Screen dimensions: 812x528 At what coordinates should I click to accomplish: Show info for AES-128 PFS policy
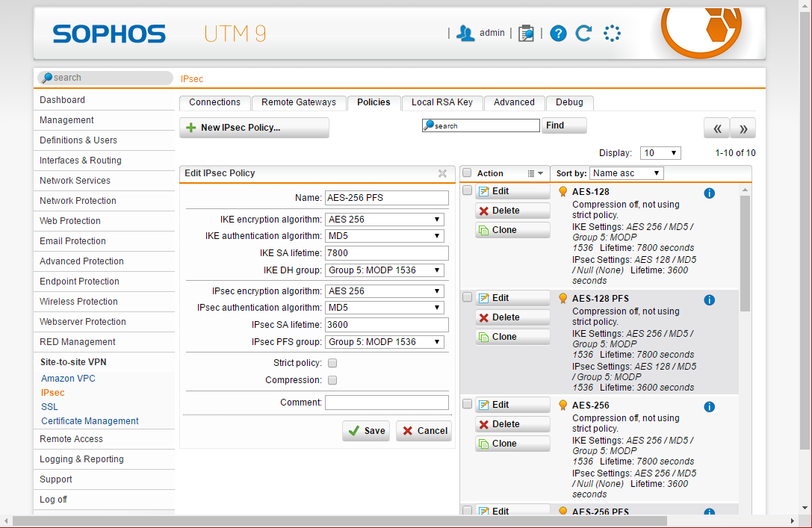(x=710, y=299)
